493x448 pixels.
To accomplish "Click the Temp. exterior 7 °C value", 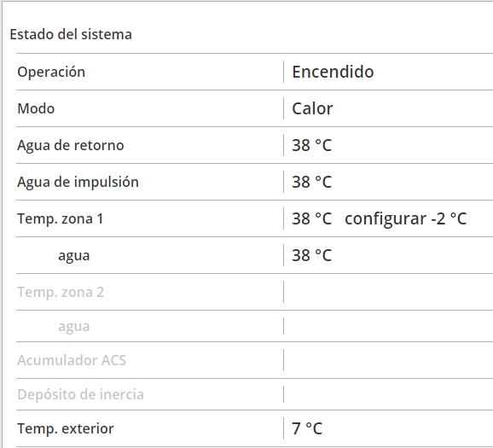I will [307, 428].
